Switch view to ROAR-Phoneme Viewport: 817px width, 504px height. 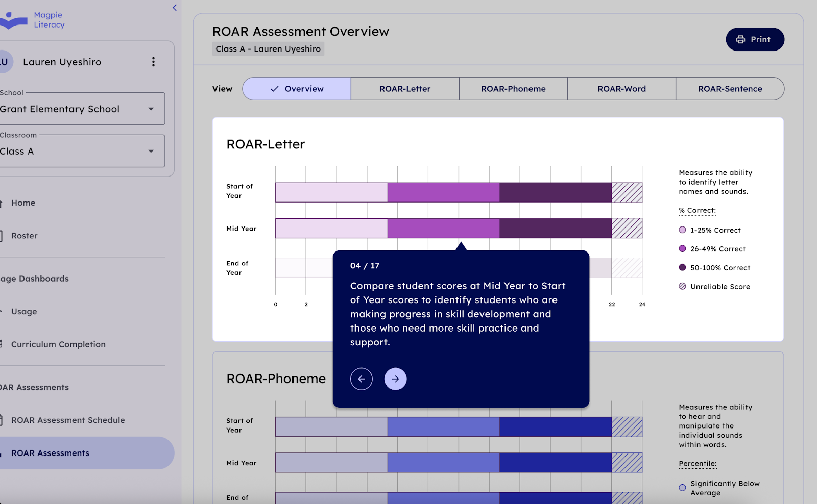pos(513,89)
